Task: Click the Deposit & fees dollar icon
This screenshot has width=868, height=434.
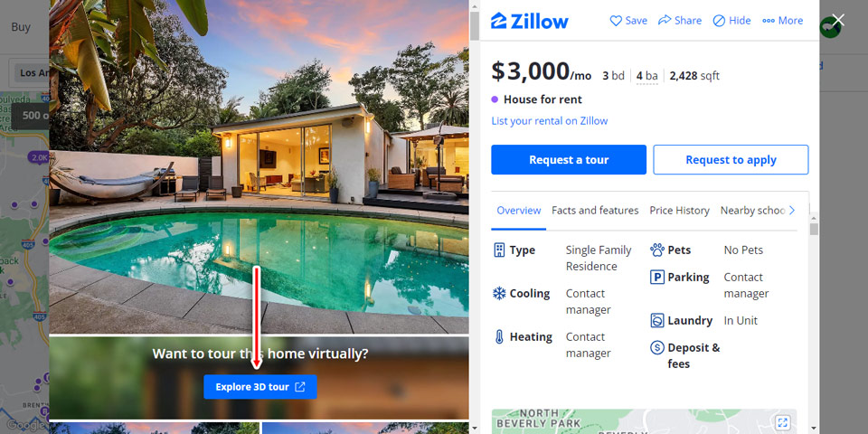Action: pyautogui.click(x=657, y=347)
